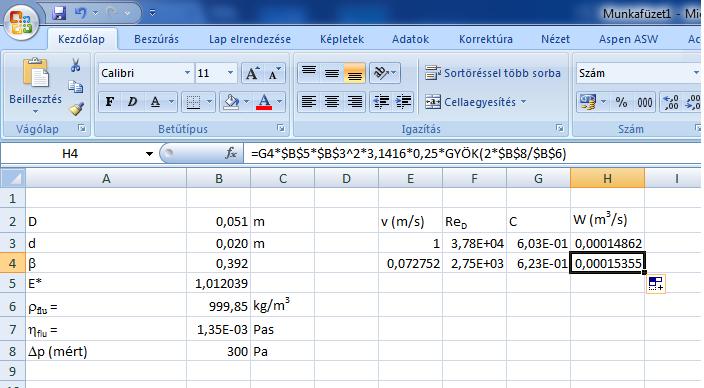Save workbook using Quick Access floppy icon
704x388 pixels.
coord(59,13)
